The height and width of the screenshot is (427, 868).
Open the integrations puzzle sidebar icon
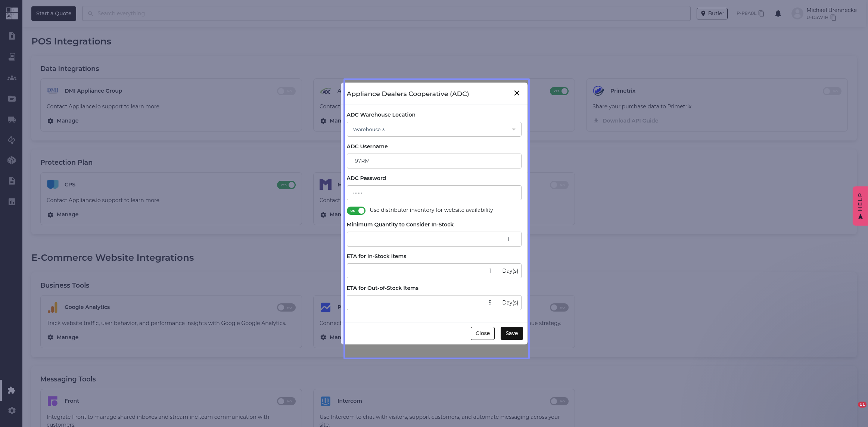pos(12,390)
